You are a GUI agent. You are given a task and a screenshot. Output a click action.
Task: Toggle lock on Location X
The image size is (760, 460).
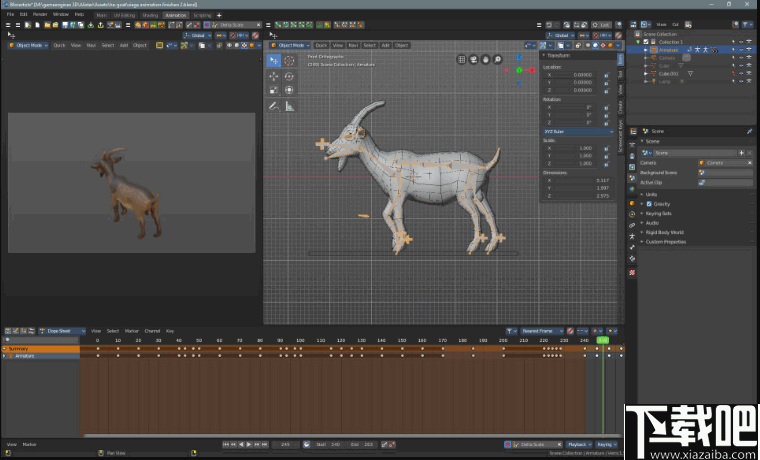(x=606, y=75)
